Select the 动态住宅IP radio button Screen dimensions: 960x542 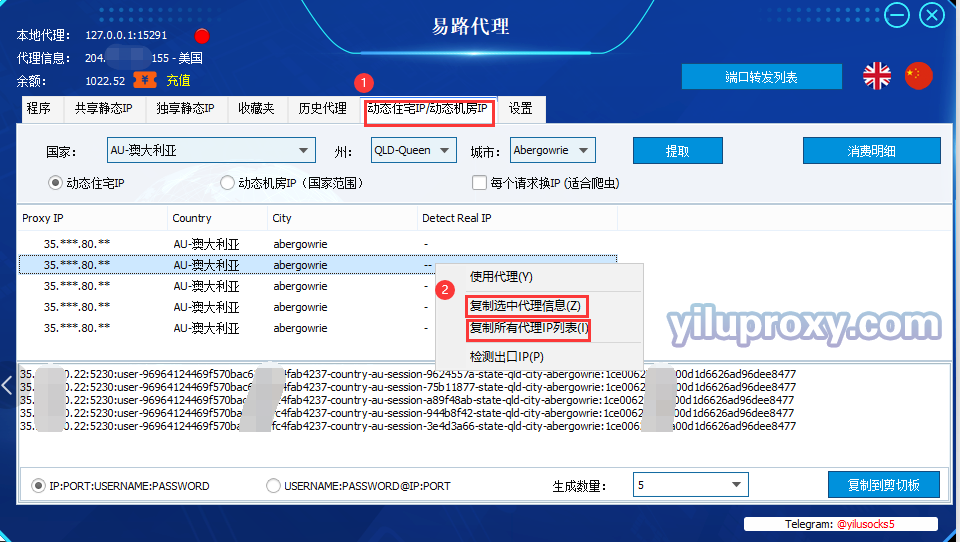click(55, 183)
